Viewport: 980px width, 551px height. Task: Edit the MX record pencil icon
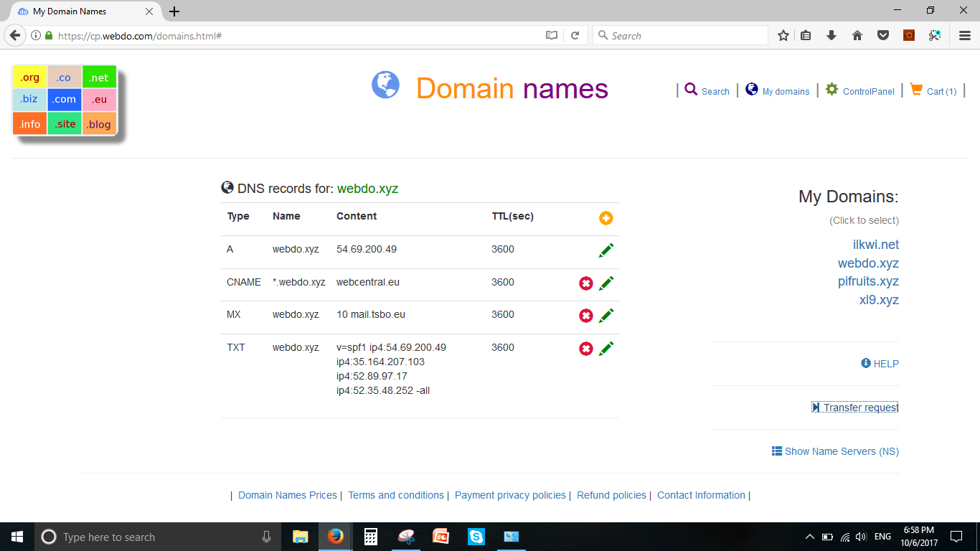606,316
